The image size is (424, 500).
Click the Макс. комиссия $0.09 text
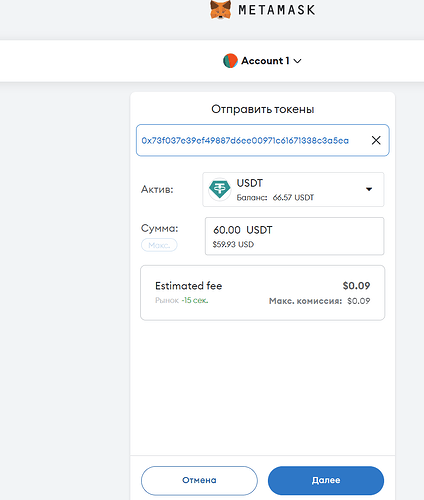tap(319, 301)
